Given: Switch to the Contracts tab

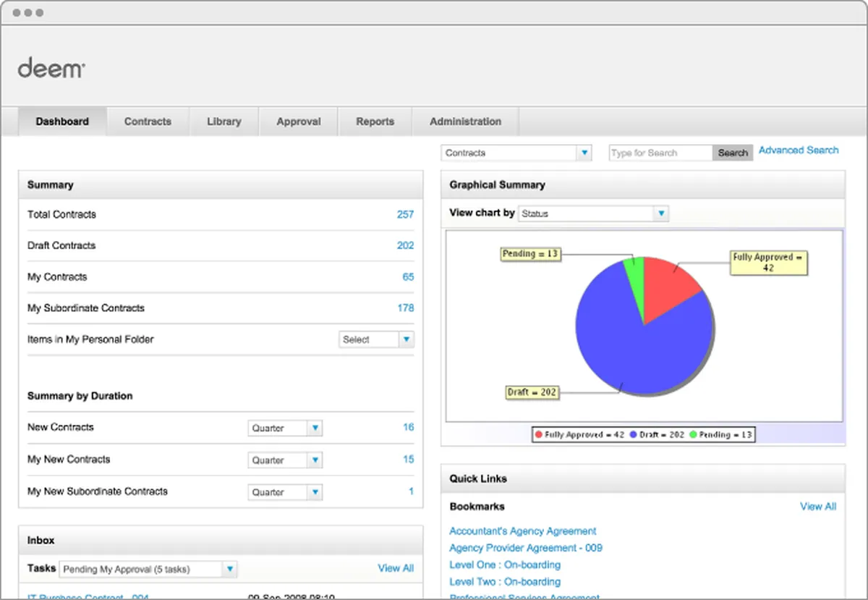Looking at the screenshot, I should coord(148,122).
